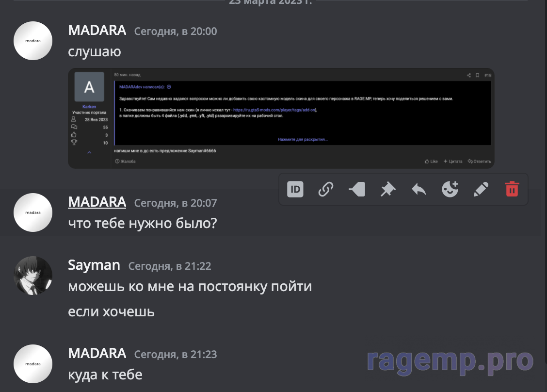547x392 pixels.
Task: Click the 'можешь ко мне на постоянку пойти' message
Action: pyautogui.click(x=190, y=287)
